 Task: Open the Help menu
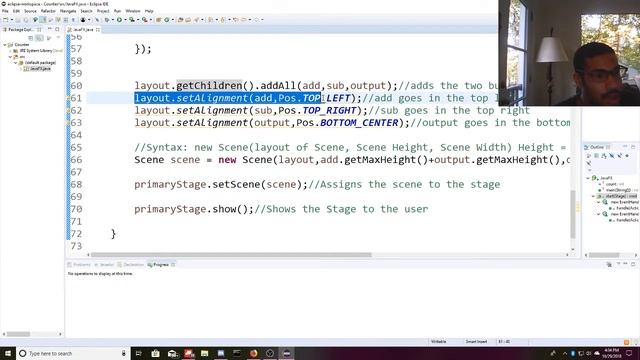point(149,11)
